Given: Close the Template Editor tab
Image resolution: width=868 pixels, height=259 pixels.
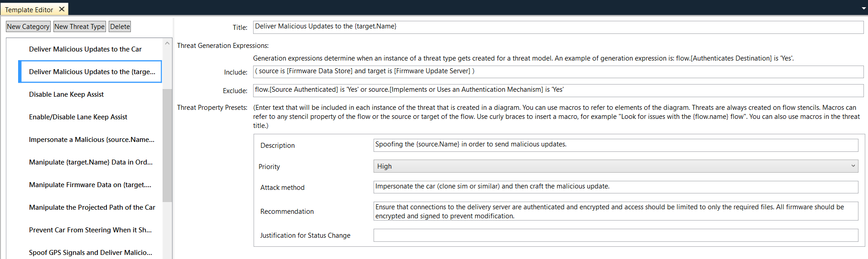Looking at the screenshot, I should tap(62, 9).
